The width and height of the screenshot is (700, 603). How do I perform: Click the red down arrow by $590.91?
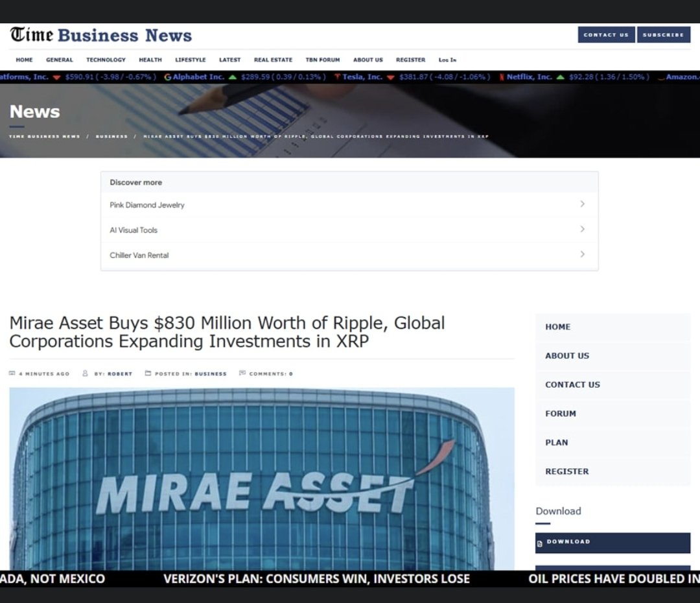pos(56,77)
